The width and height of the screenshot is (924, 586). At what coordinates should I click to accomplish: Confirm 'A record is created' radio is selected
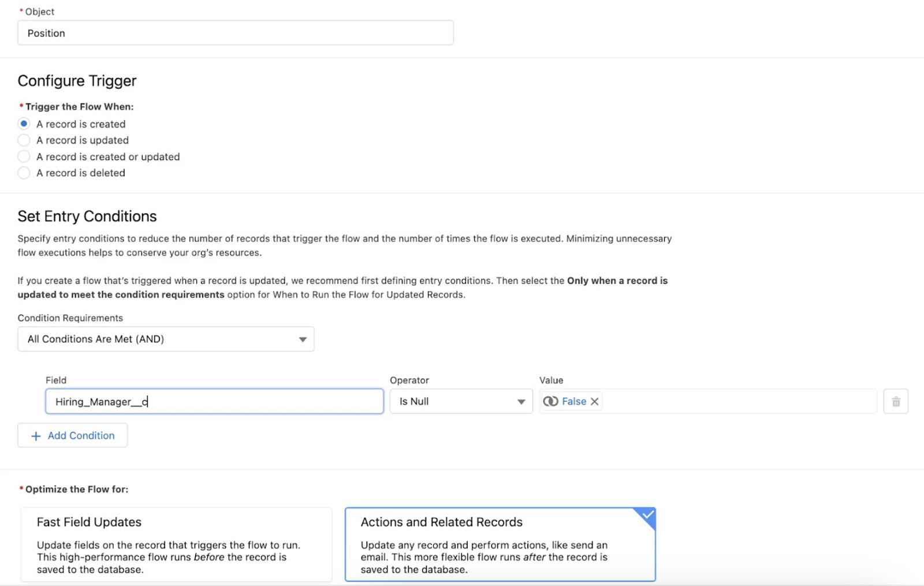pyautogui.click(x=24, y=124)
